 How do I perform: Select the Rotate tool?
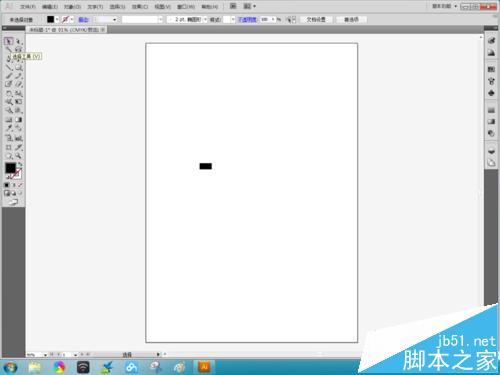click(9, 93)
